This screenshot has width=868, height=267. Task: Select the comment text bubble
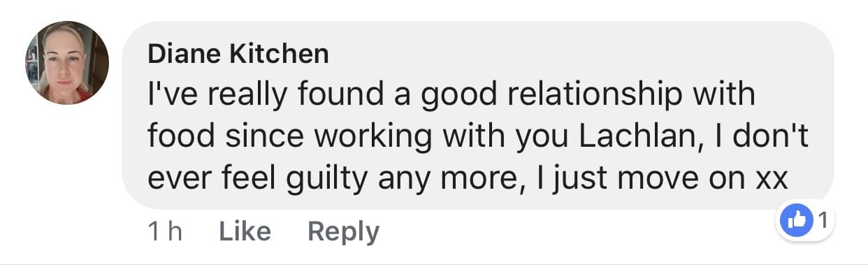click(478, 115)
